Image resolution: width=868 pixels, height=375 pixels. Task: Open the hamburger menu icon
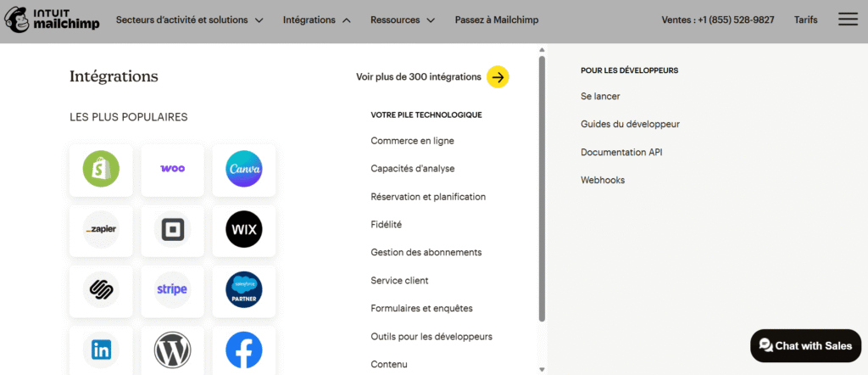pyautogui.click(x=848, y=20)
